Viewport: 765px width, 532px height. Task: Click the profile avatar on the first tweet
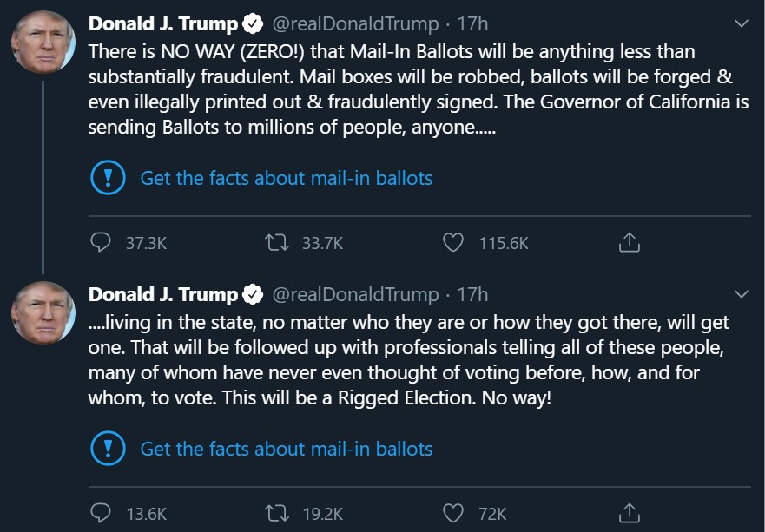coord(43,43)
